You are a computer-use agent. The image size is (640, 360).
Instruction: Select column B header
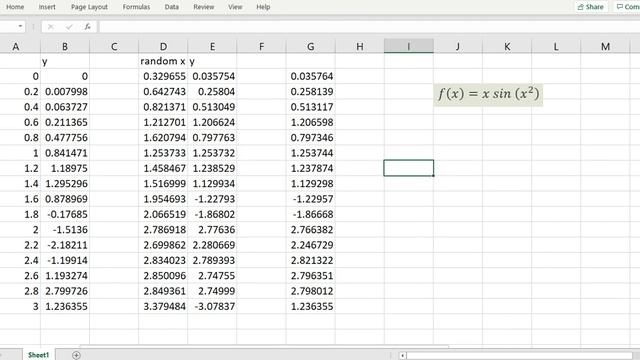click(65, 47)
